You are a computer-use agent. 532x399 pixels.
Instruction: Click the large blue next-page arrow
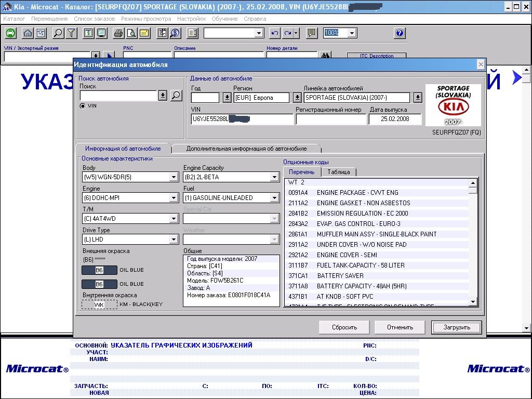(517, 77)
